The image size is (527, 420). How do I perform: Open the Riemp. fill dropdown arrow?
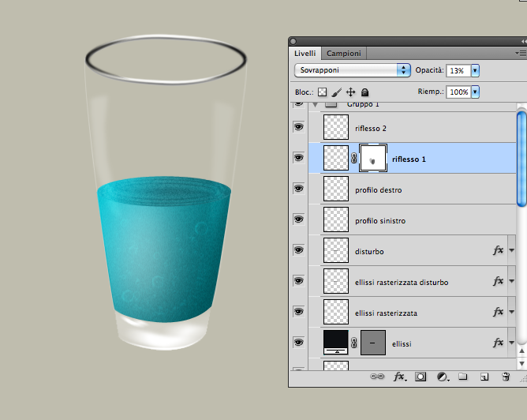475,92
